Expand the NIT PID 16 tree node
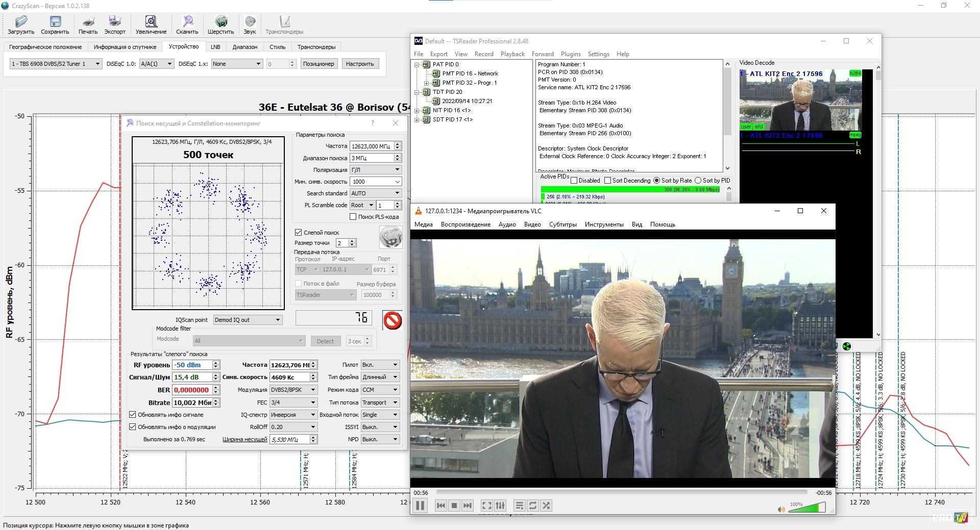The width and height of the screenshot is (980, 530). [x=417, y=110]
